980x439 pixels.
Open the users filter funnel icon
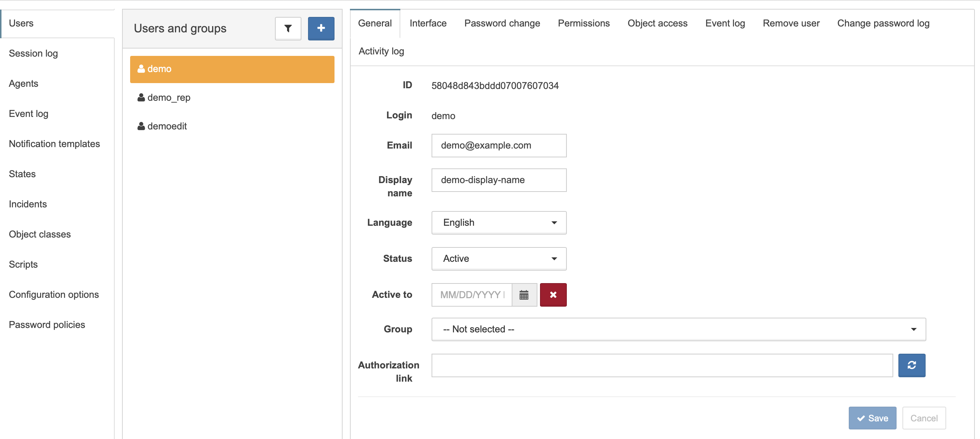(x=288, y=28)
